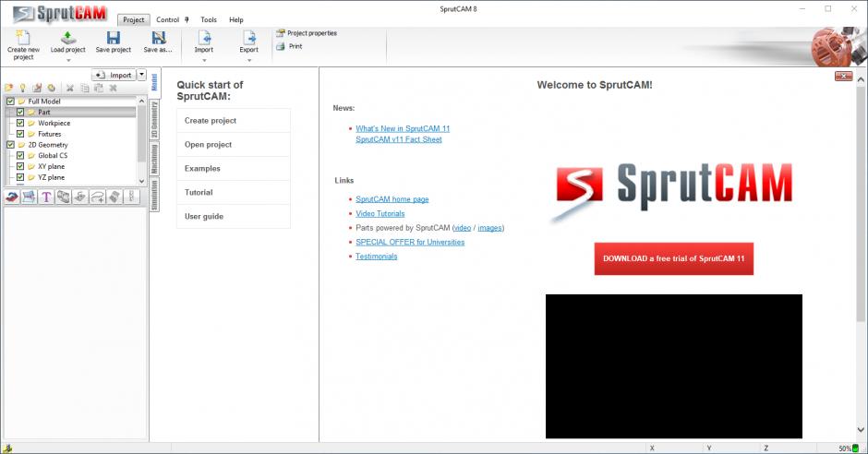The image size is (868, 454).
Task: Open the SprutCAM home page link
Action: [392, 199]
